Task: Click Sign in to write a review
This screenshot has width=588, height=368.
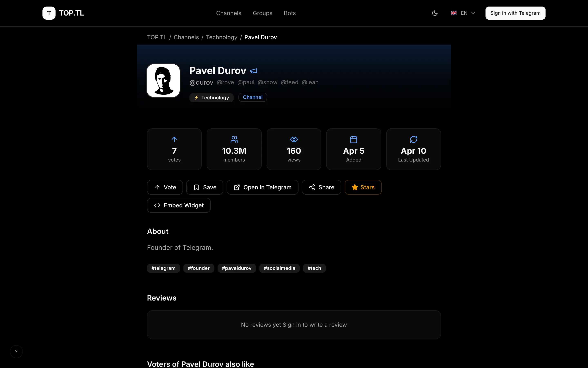Action: 315,325
